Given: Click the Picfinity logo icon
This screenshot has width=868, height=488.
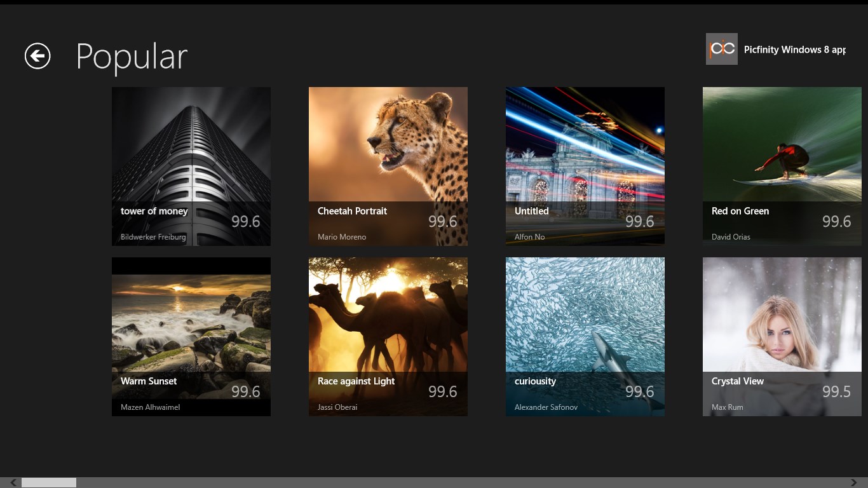Looking at the screenshot, I should point(722,49).
